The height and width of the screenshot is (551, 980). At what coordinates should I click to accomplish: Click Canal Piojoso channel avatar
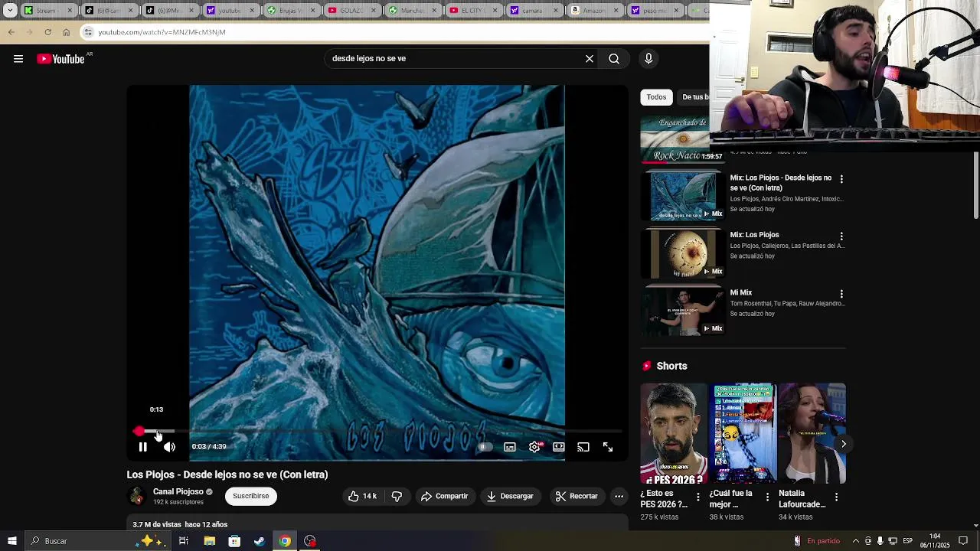pyautogui.click(x=136, y=497)
